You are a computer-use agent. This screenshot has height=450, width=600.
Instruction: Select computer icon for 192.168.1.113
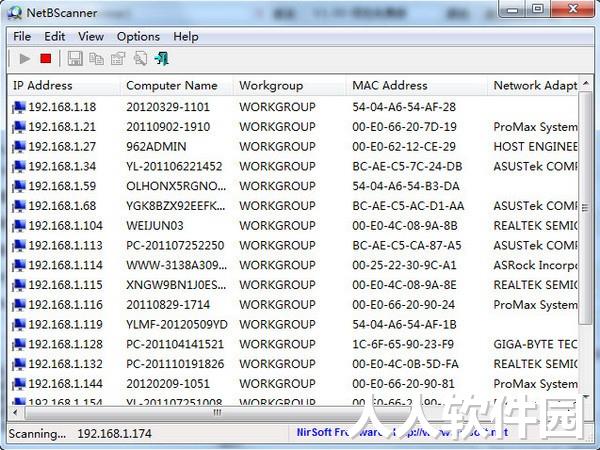click(x=19, y=245)
